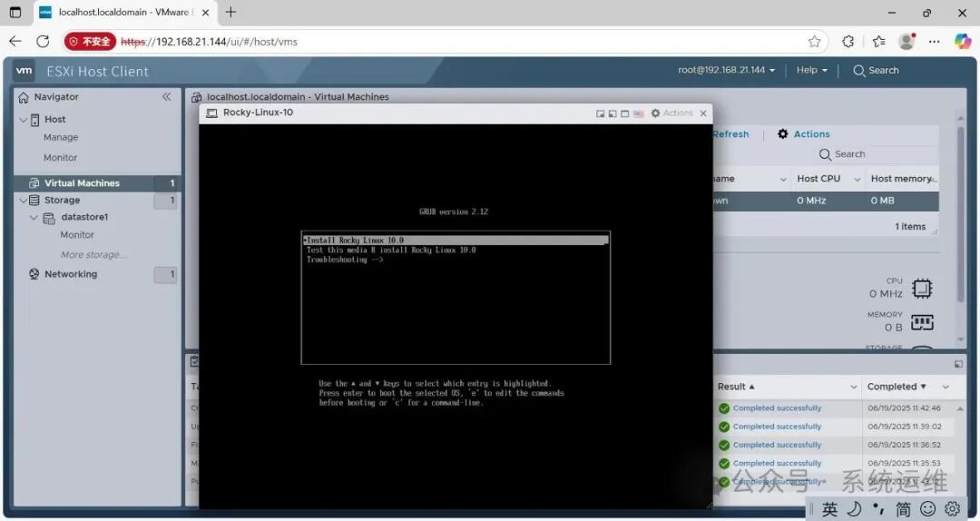This screenshot has height=521, width=980.
Task: Toggle the IME half-moon width mode
Action: tap(855, 508)
